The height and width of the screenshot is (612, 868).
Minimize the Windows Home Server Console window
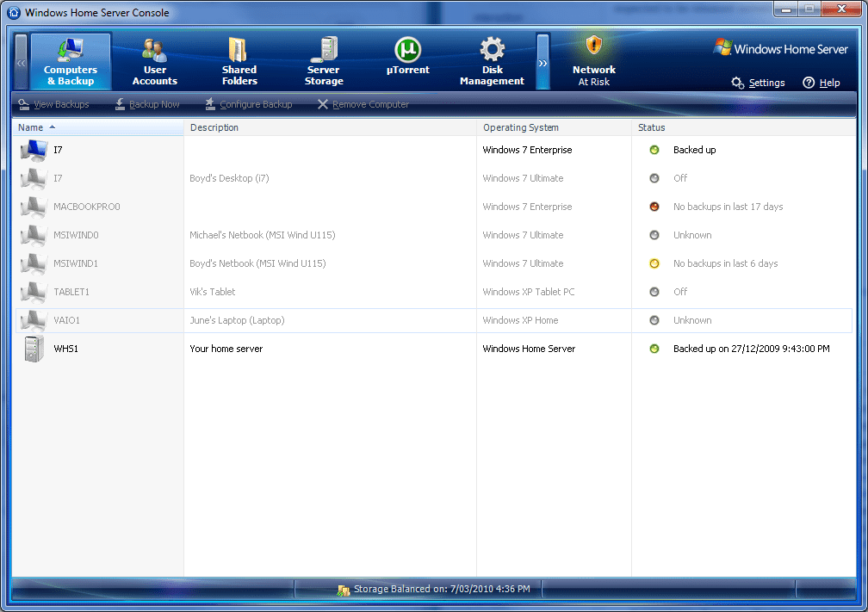(785, 9)
